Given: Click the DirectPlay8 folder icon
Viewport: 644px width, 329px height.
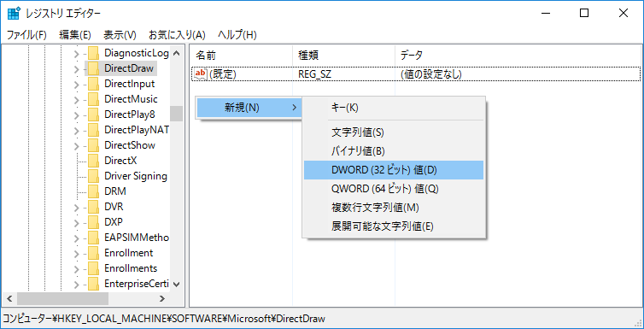Looking at the screenshot, I should coord(94,115).
